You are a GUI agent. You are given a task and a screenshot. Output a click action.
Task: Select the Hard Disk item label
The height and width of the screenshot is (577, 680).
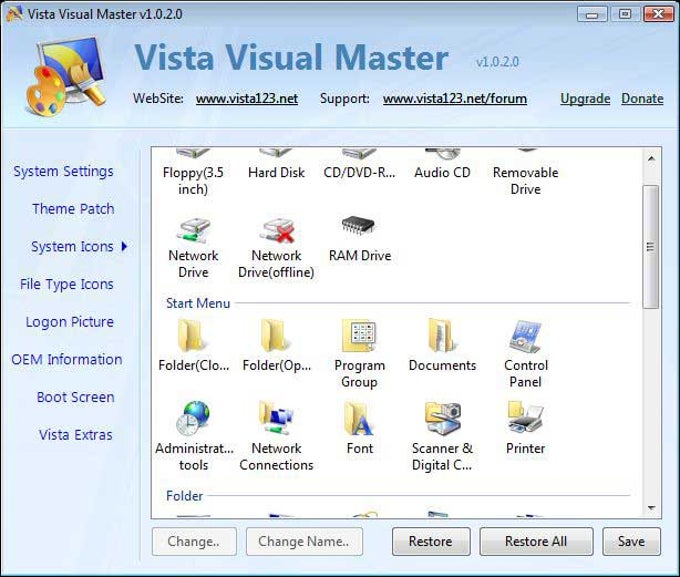tap(276, 173)
